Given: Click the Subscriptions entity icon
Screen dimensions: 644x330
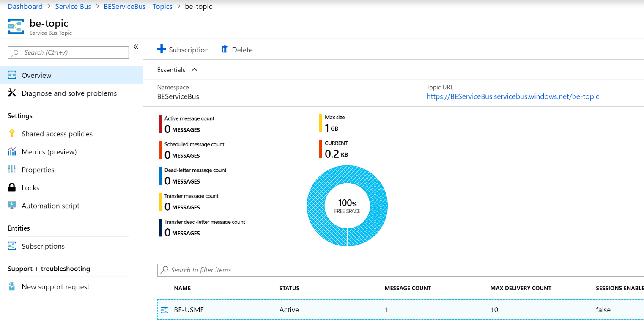Looking at the screenshot, I should point(12,246).
